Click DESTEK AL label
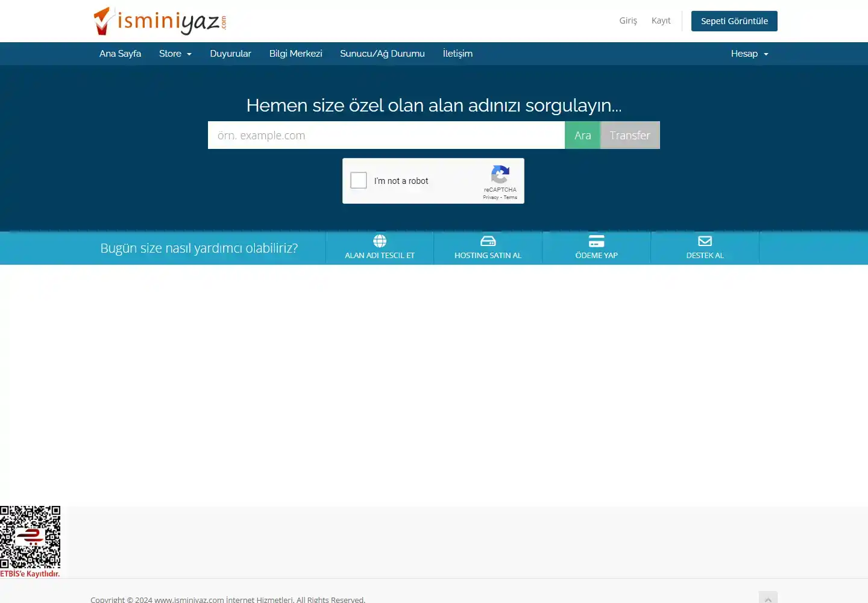This screenshot has height=603, width=868. tap(705, 256)
